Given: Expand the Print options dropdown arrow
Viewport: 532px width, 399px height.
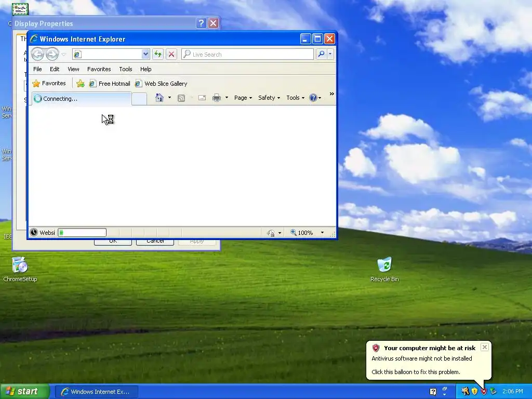Looking at the screenshot, I should [227, 98].
